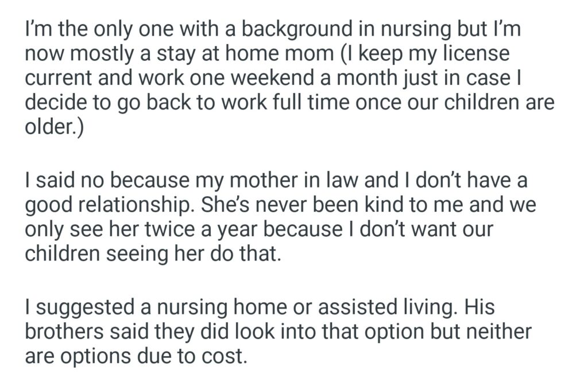
Task: Click the word "living." in the last paragraph
Action: click(x=424, y=310)
